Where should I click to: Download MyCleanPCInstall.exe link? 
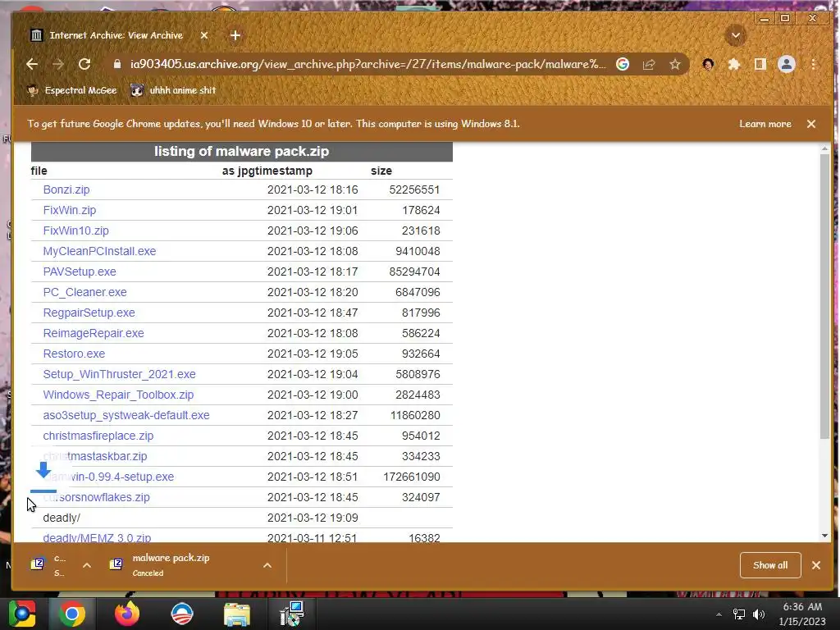99,251
